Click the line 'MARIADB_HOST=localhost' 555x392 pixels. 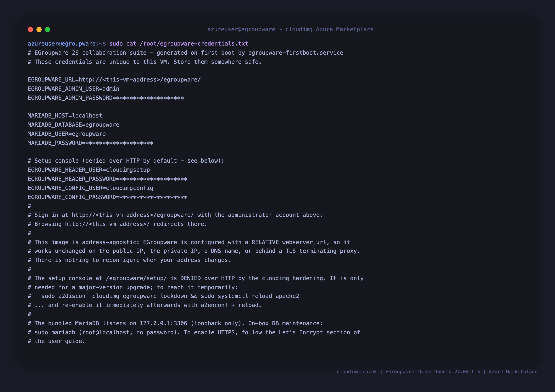tap(65, 116)
